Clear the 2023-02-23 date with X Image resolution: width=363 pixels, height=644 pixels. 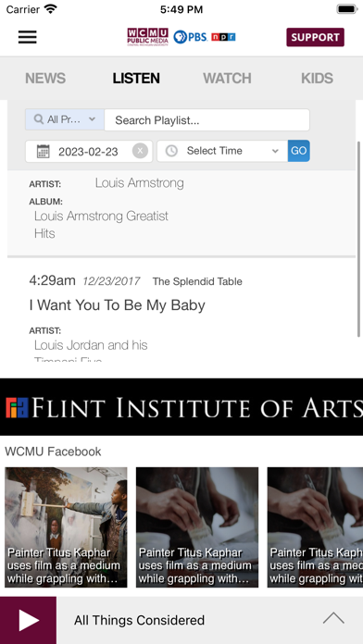pyautogui.click(x=140, y=151)
